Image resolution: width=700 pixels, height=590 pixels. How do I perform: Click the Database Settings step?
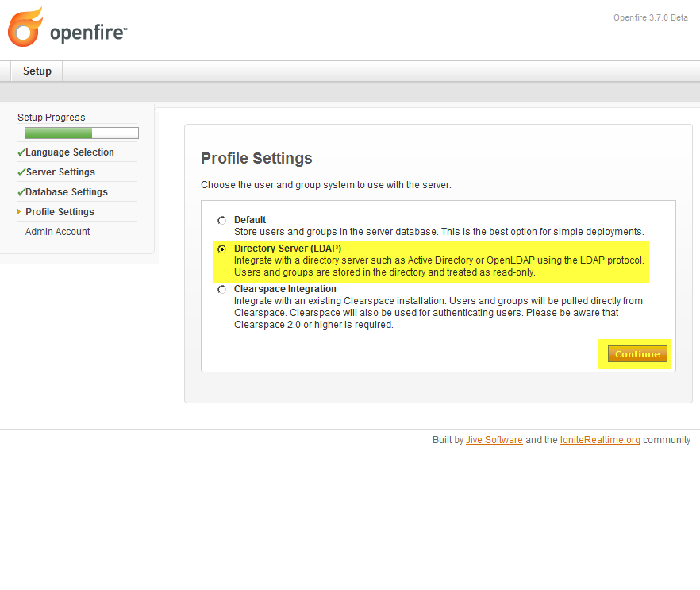point(67,191)
